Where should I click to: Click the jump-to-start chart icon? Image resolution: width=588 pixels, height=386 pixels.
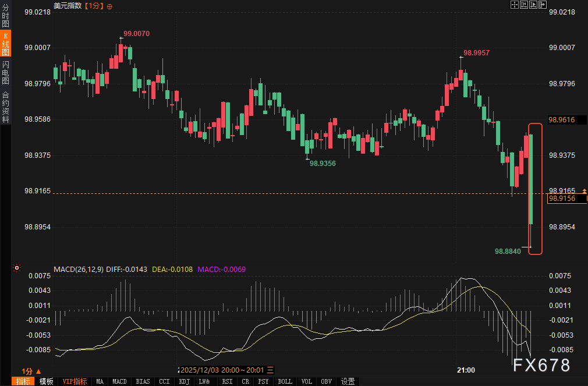[x=524, y=5]
